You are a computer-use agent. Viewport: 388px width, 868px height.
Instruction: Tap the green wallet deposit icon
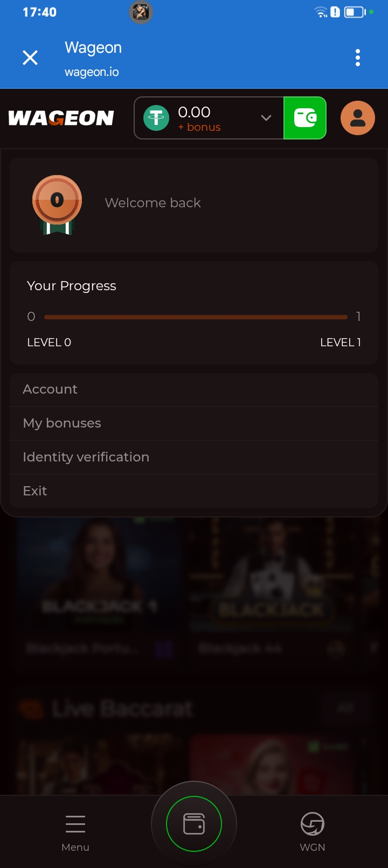[x=305, y=118]
